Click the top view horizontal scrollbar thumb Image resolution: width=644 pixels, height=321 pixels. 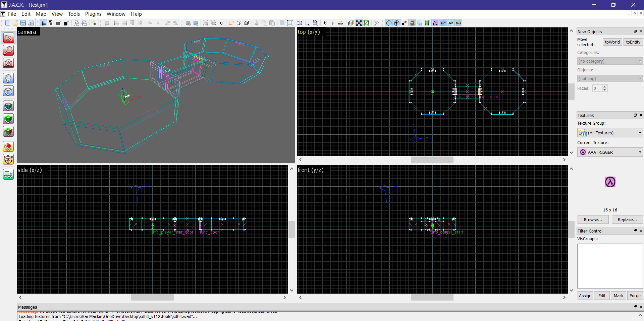coord(432,159)
